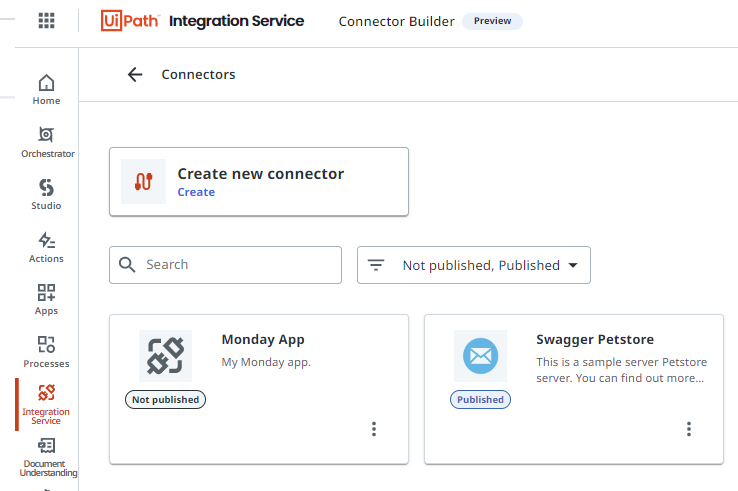Screen dimensions: 738x491
Task: Click the Create new connector card
Action: (x=259, y=182)
